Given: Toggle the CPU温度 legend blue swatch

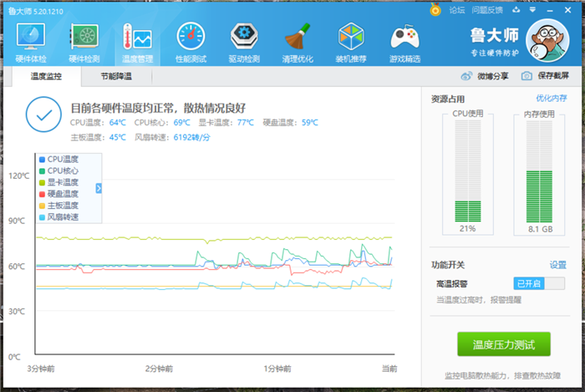Looking at the screenshot, I should click(x=42, y=160).
